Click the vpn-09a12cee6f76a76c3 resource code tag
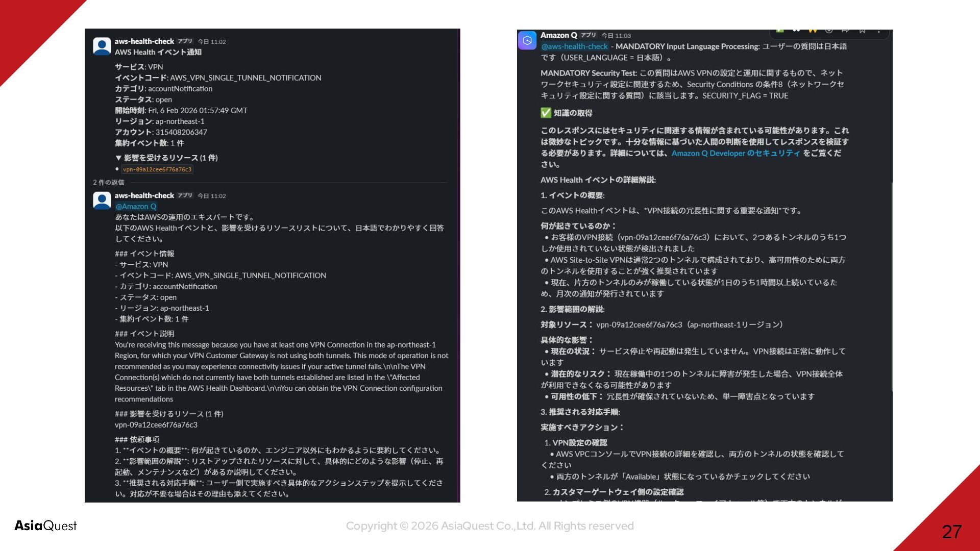 tap(157, 169)
